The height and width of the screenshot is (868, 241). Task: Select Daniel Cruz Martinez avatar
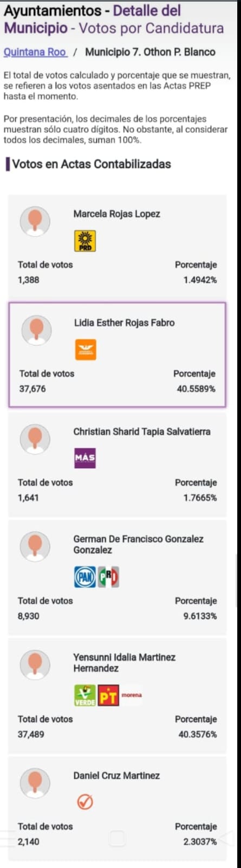tap(35, 783)
